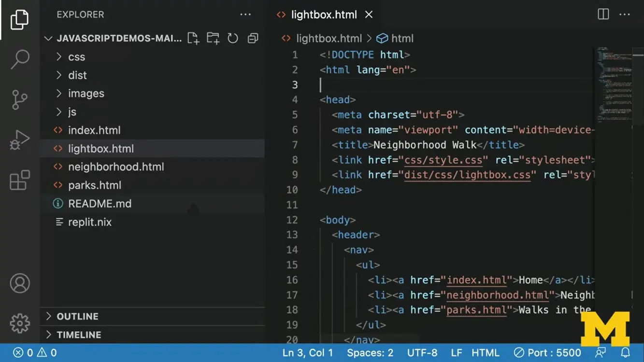Click the </head> closing tag on line 10
This screenshot has height=362, width=644.
341,190
